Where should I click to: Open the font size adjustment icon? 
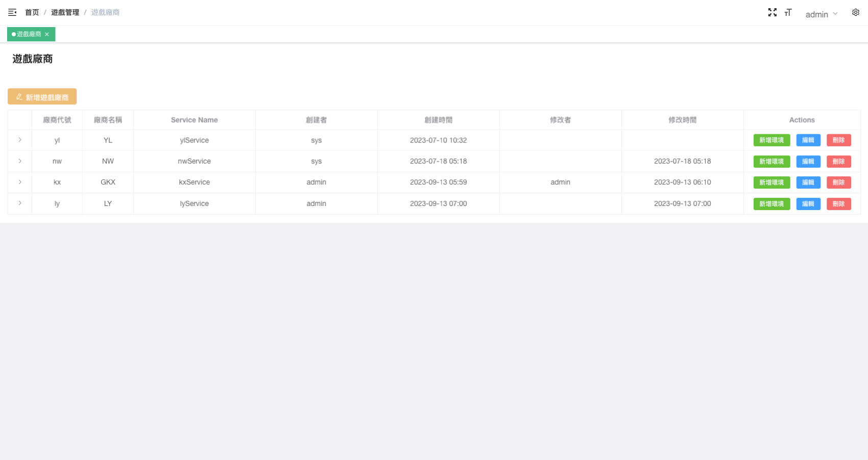click(x=788, y=12)
